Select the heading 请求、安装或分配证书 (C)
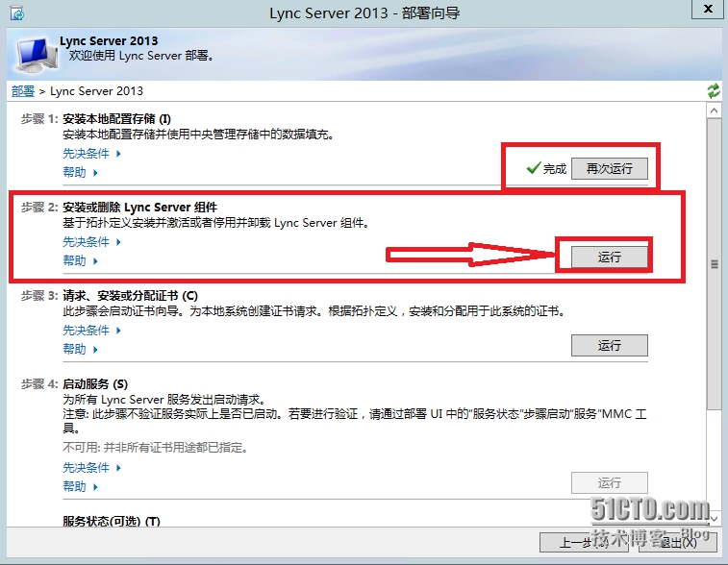 (131, 296)
